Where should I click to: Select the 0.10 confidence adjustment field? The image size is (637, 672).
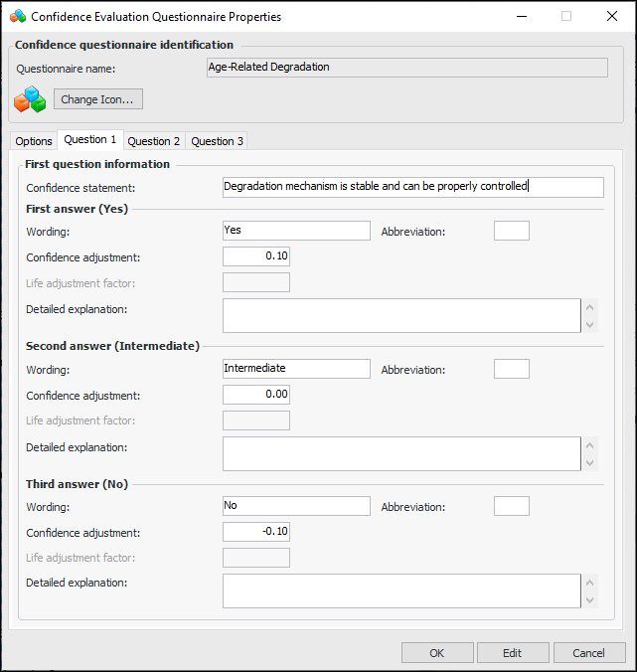click(256, 256)
